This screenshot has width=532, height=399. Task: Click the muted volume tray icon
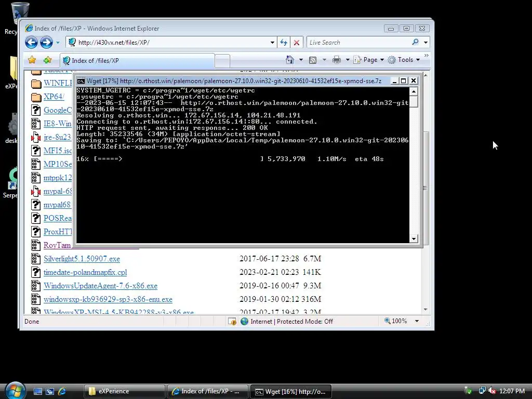492,391
